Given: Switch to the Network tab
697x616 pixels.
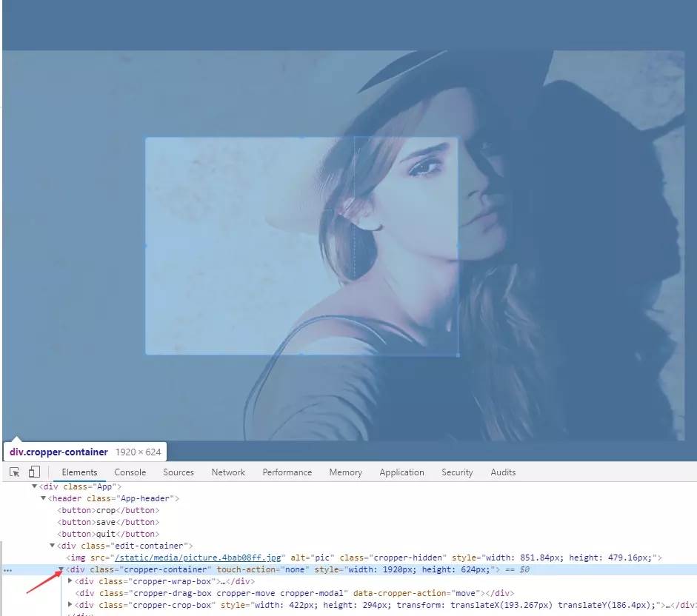Looking at the screenshot, I should (228, 472).
